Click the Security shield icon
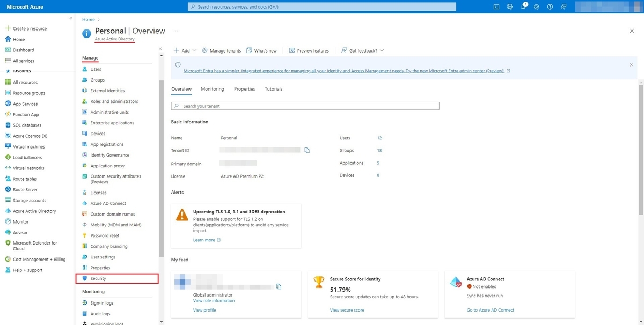The image size is (644, 325). (85, 278)
